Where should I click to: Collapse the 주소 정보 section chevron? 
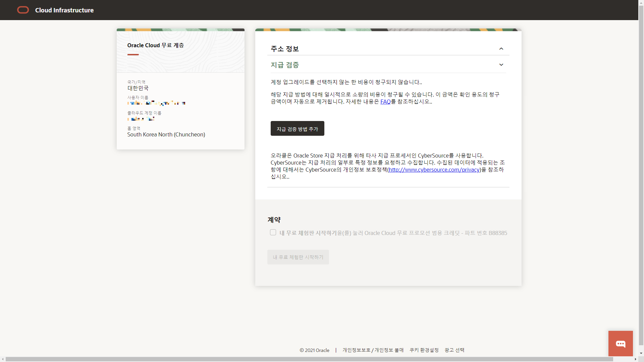click(x=501, y=49)
